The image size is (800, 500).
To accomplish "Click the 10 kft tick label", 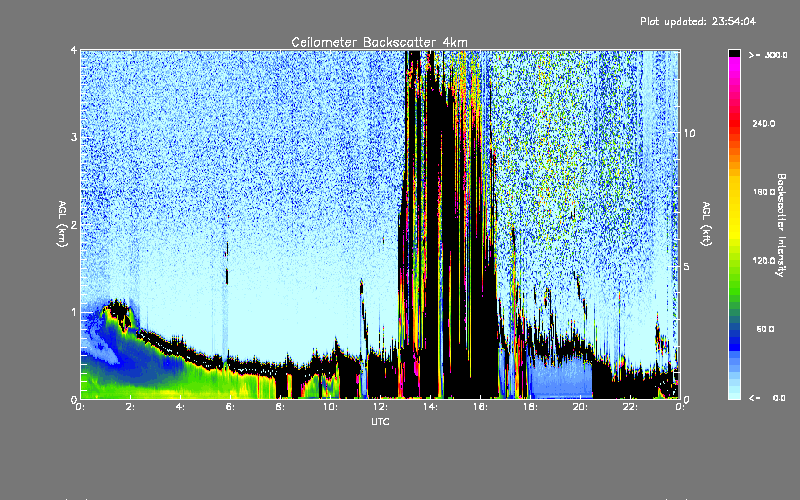I will coord(689,133).
